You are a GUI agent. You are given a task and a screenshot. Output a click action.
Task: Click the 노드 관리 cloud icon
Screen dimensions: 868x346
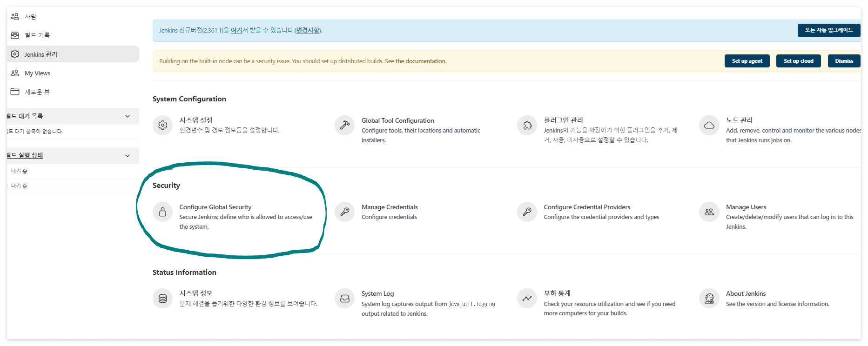point(709,125)
